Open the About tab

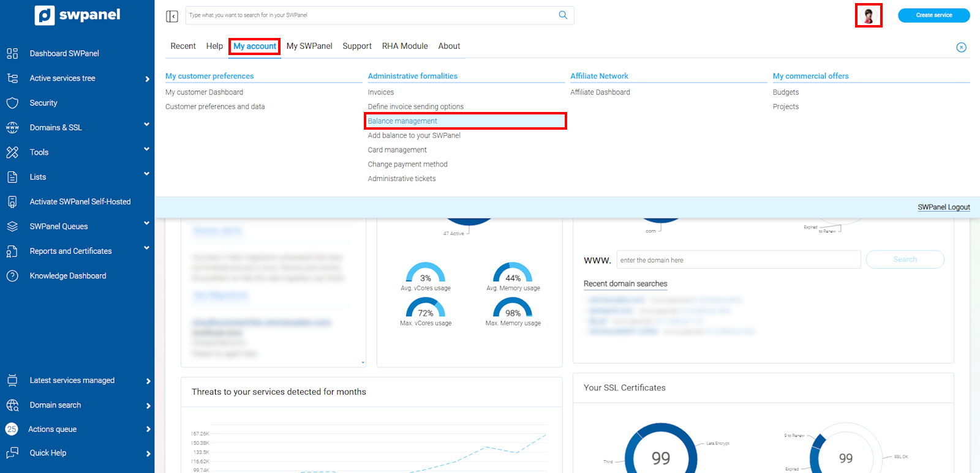(x=449, y=46)
